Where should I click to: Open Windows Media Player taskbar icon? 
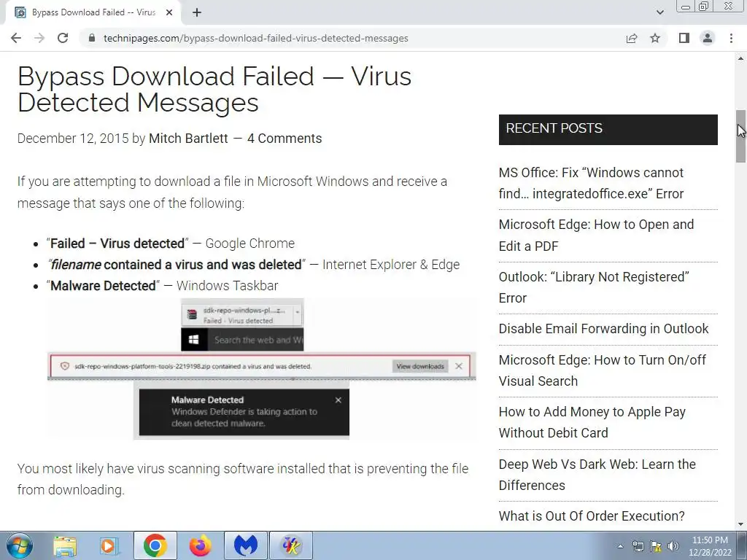click(x=109, y=545)
